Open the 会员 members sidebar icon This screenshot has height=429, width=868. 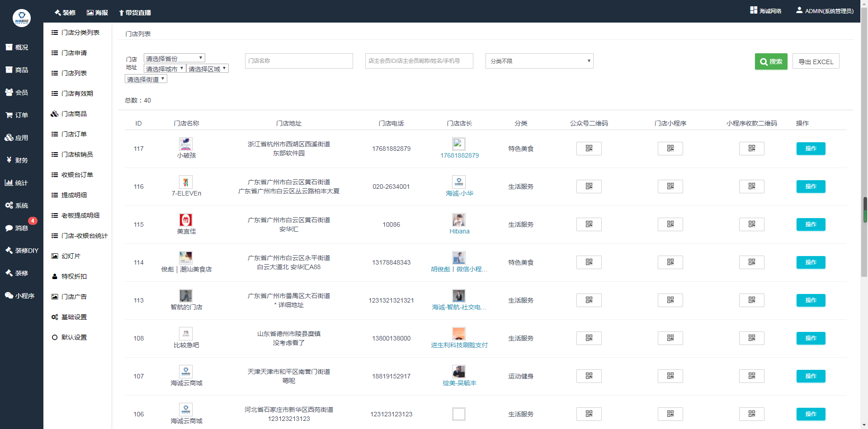point(9,92)
